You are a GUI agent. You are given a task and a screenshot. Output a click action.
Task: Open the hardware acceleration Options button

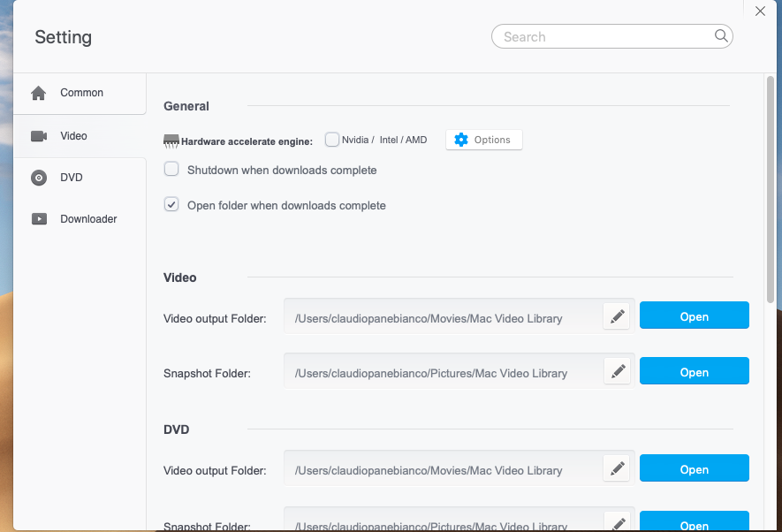pos(483,140)
